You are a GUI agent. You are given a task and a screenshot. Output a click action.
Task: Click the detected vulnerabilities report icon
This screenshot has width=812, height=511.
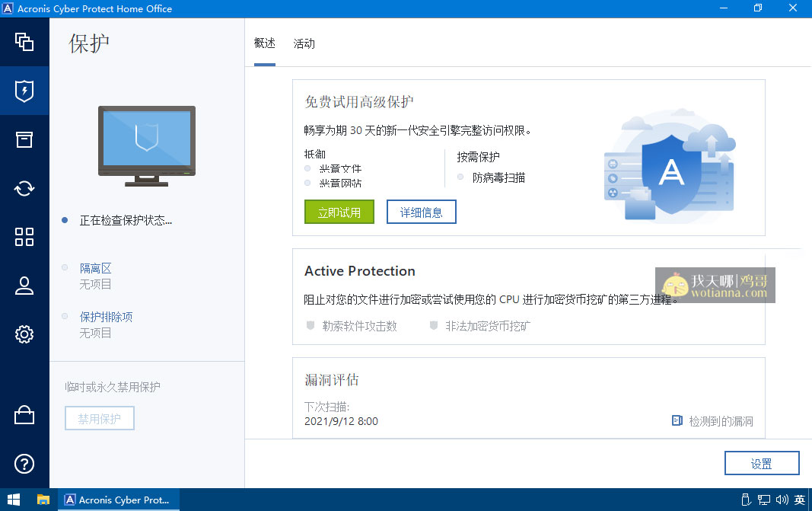[x=677, y=420]
